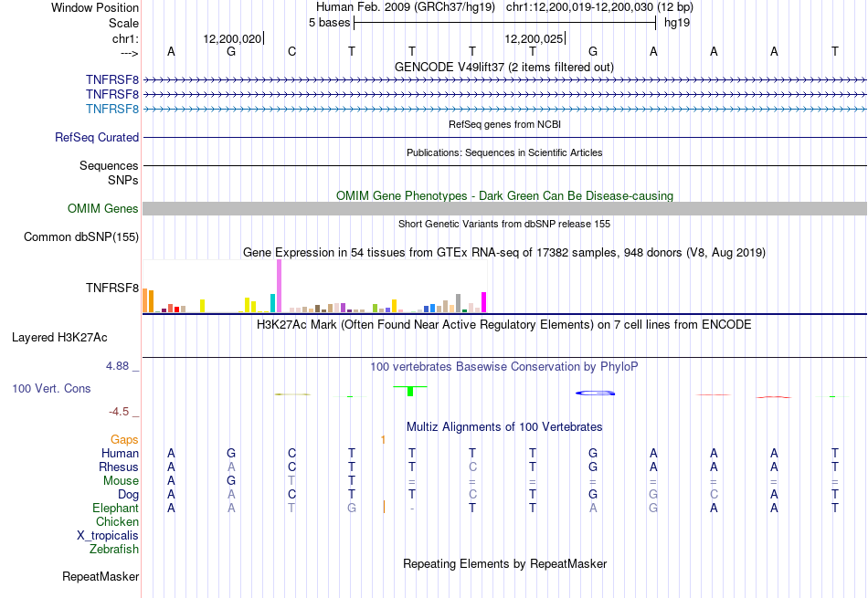
Task: Click the 100 Vert. Cons track label
Action: (x=51, y=388)
